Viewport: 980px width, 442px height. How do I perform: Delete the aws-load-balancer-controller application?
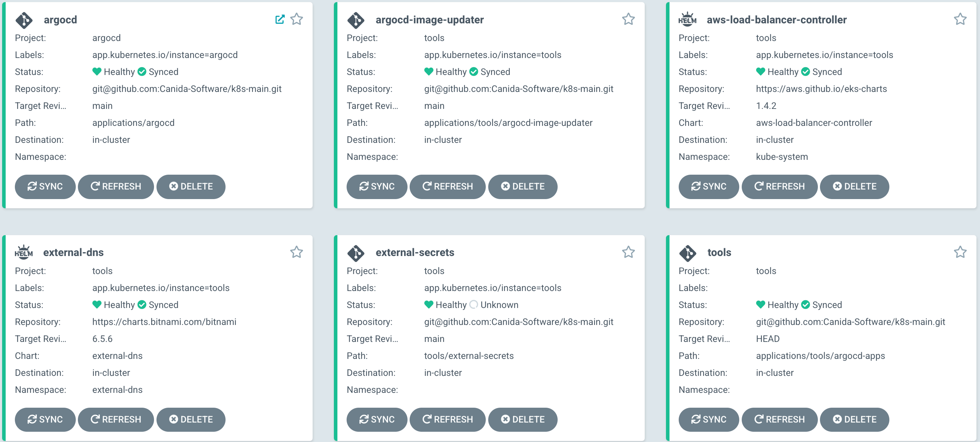854,187
